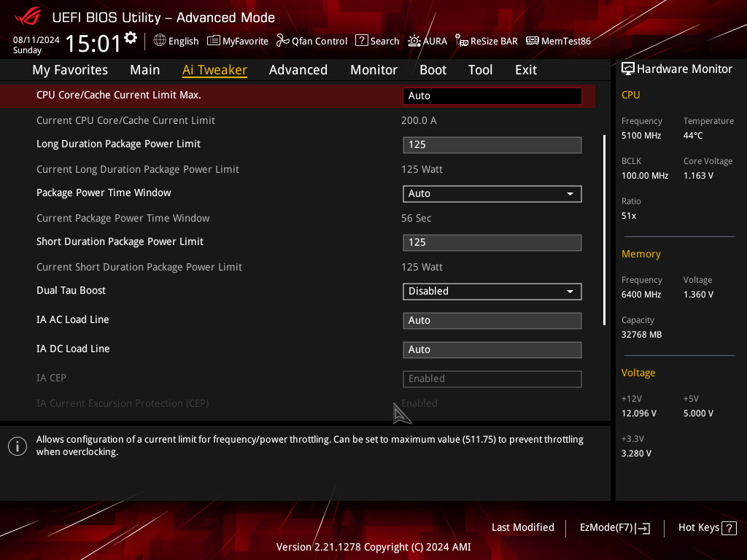Screen dimensions: 747x560
Task: Select Short Duration Package Power Limit label
Action: 120,241
